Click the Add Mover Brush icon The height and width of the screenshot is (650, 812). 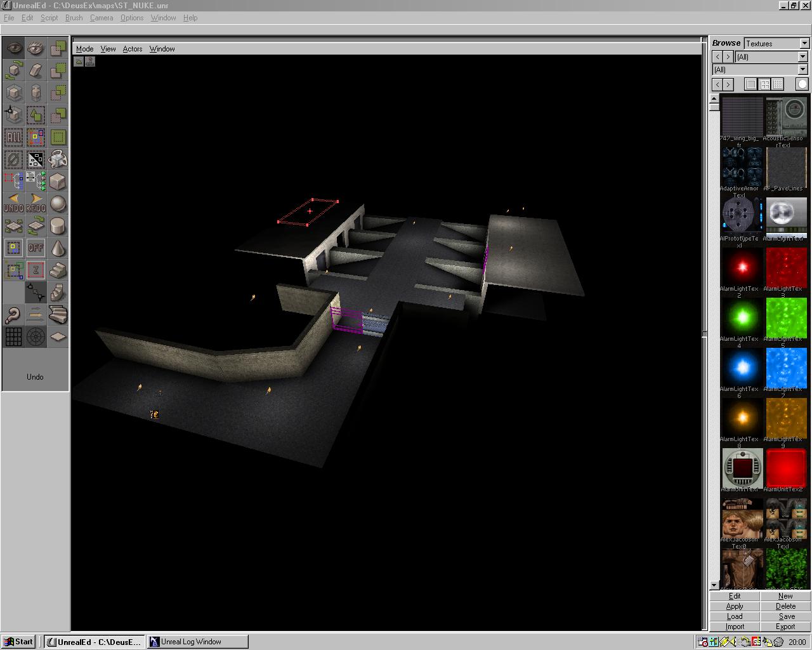coord(58,159)
